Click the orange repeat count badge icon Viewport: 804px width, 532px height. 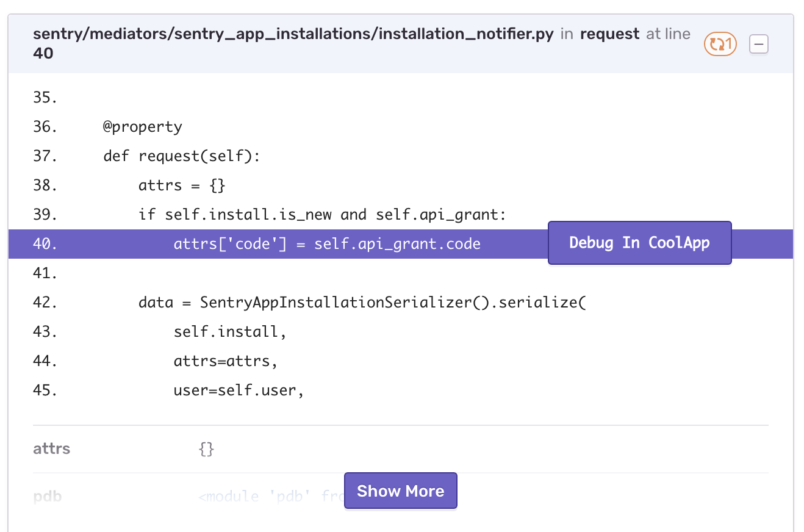tap(720, 45)
